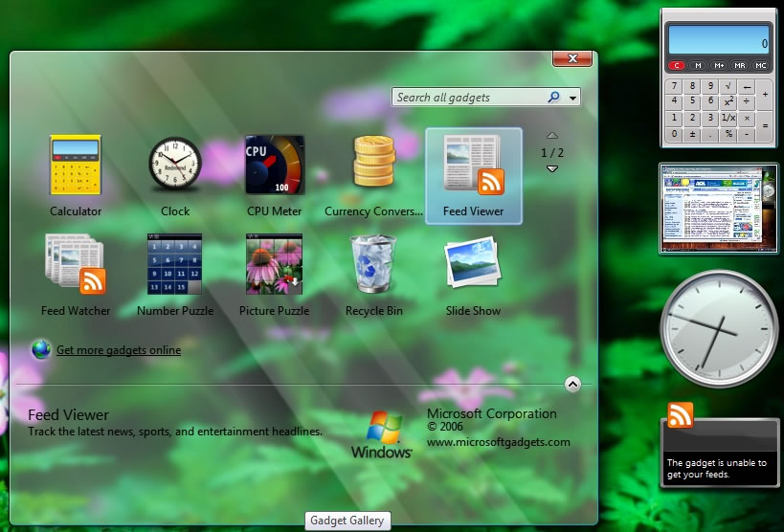Select the Feed Viewer gadget icon
This screenshot has width=784, height=532.
point(473,165)
